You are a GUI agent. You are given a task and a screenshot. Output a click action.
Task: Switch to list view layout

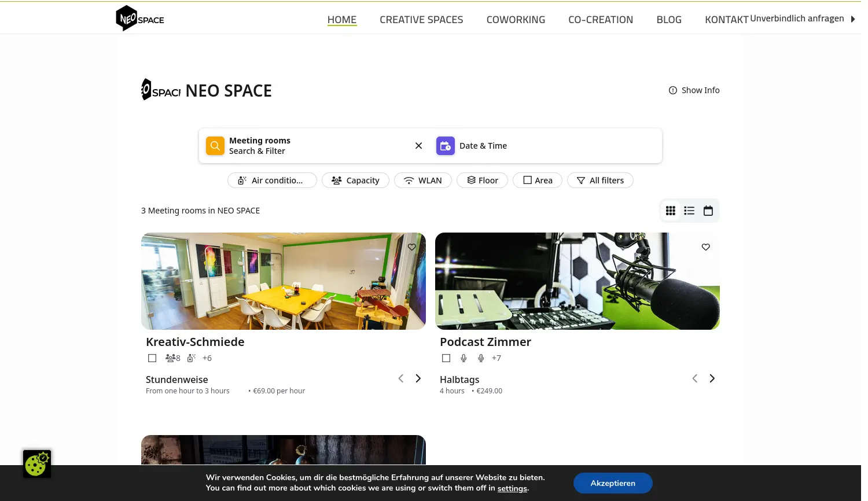click(689, 211)
